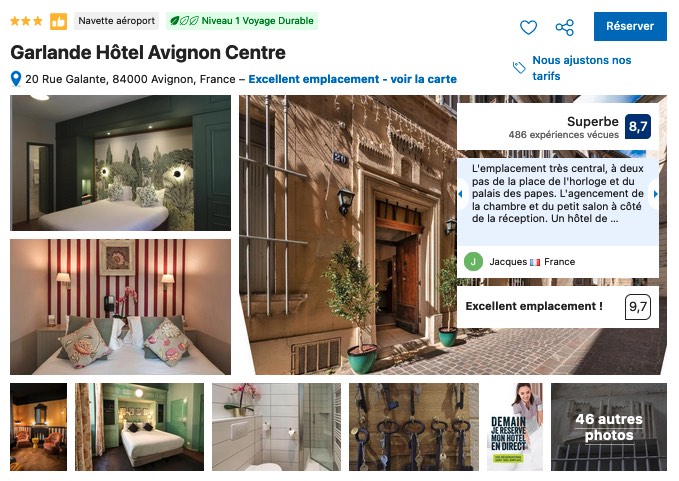The height and width of the screenshot is (481, 679).
Task: Open the Nous ajustons nos tarifs link
Action: coord(582,68)
